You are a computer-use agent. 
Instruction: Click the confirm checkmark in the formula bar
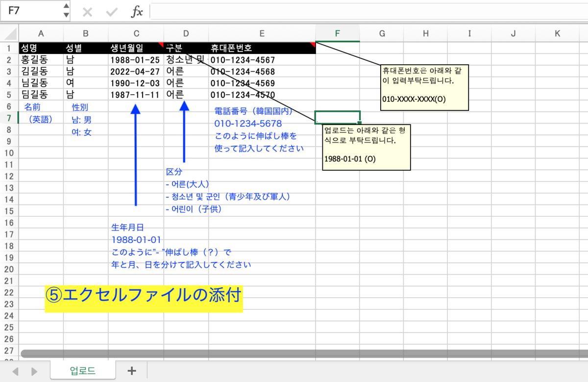113,12
